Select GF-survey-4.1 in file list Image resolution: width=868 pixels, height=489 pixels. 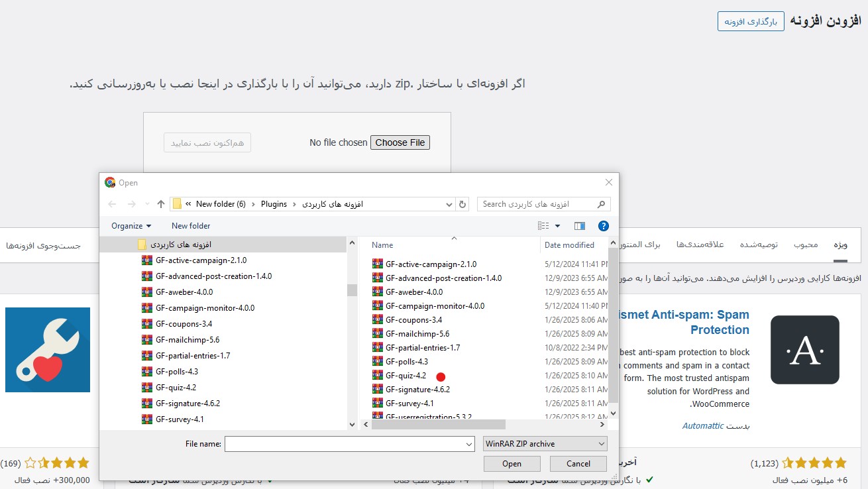coord(409,404)
